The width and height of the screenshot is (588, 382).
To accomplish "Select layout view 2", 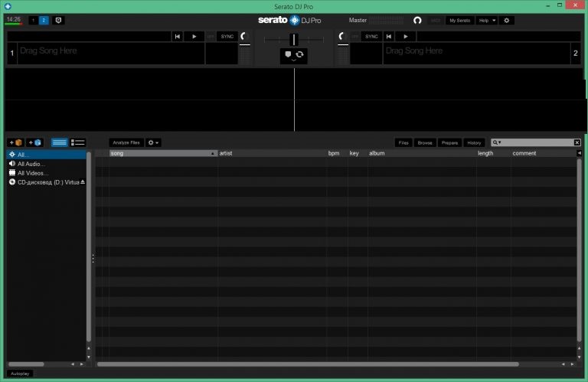I will 44,20.
